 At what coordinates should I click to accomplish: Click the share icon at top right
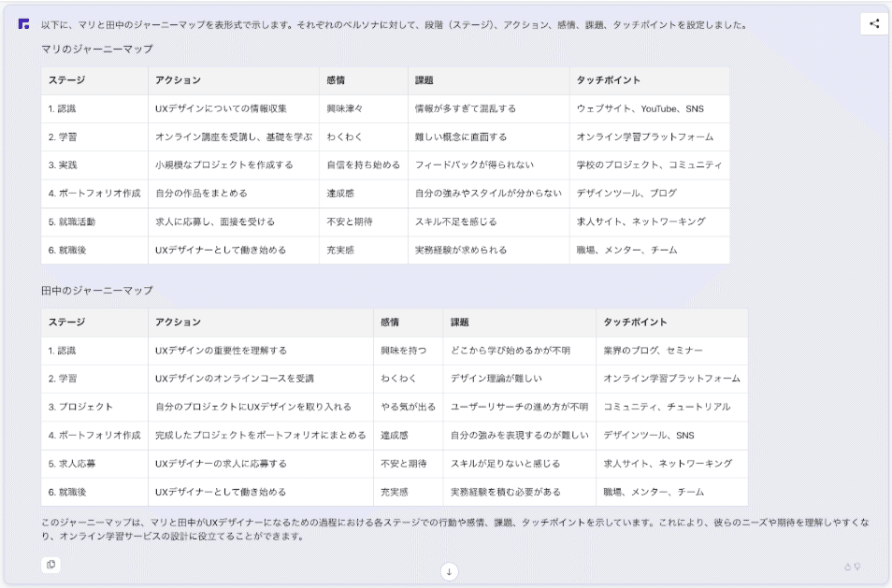tap(874, 23)
